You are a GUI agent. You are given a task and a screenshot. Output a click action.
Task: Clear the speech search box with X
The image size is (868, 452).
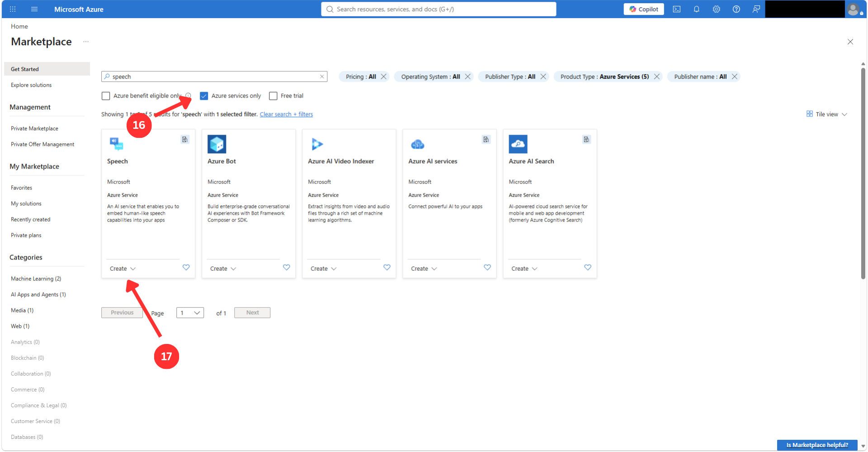pyautogui.click(x=322, y=77)
